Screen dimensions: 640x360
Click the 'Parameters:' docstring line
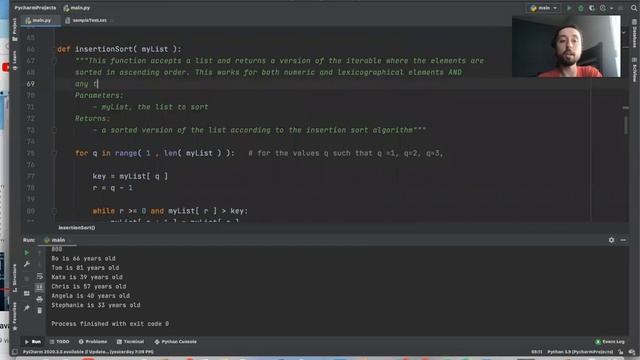99,96
